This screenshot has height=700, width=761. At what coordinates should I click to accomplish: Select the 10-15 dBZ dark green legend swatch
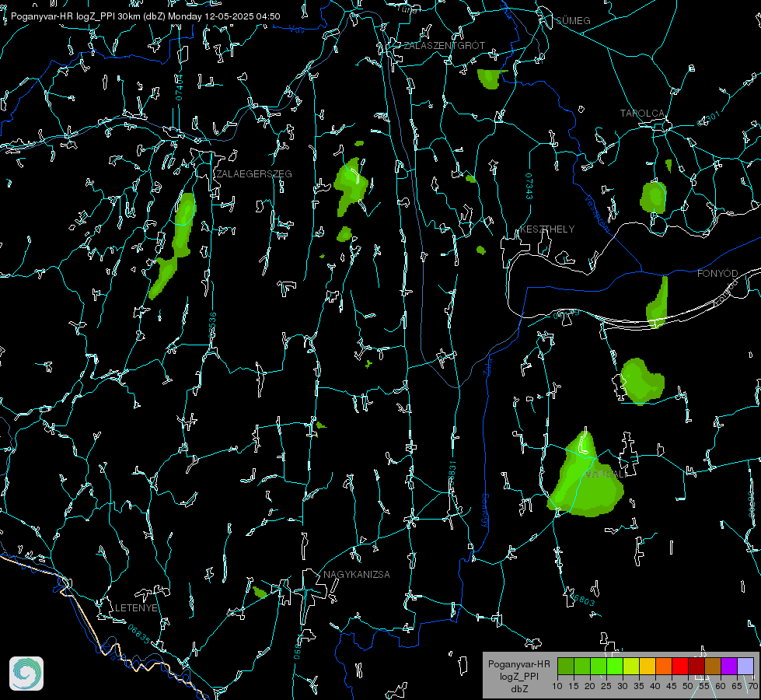click(x=566, y=666)
